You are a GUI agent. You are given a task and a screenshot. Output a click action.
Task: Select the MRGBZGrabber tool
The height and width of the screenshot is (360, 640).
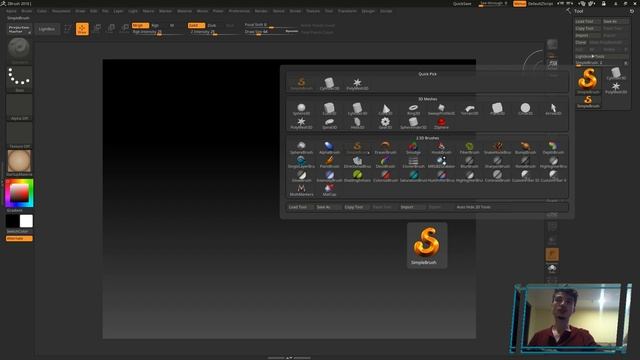pos(441,162)
